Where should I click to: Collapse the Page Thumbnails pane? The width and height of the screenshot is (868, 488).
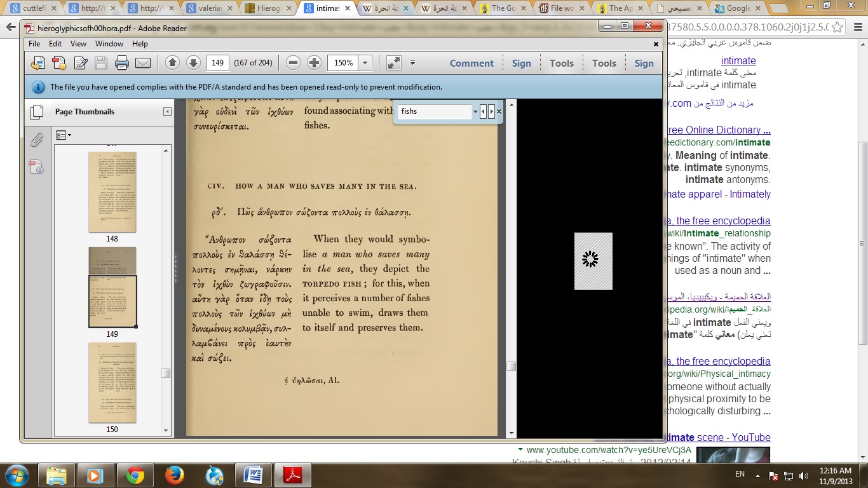167,112
